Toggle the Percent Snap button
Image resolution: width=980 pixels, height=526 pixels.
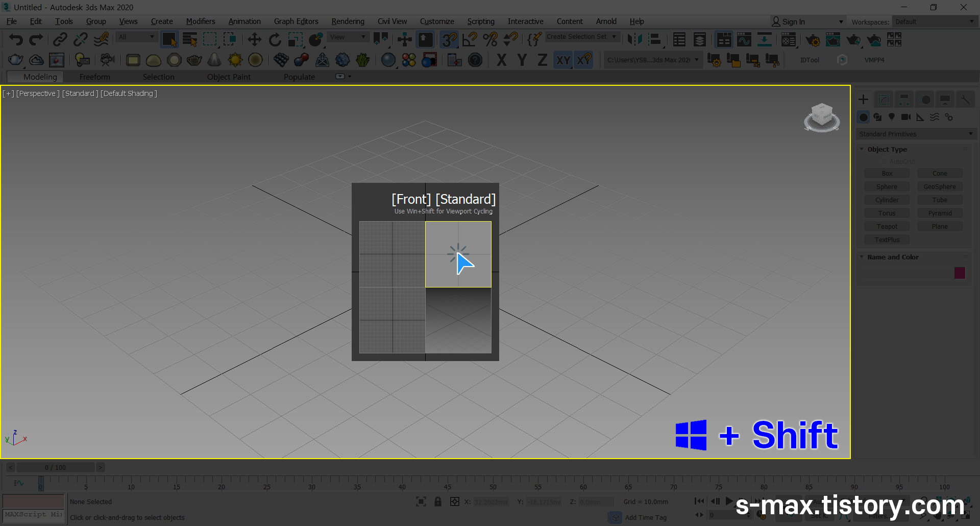(490, 39)
